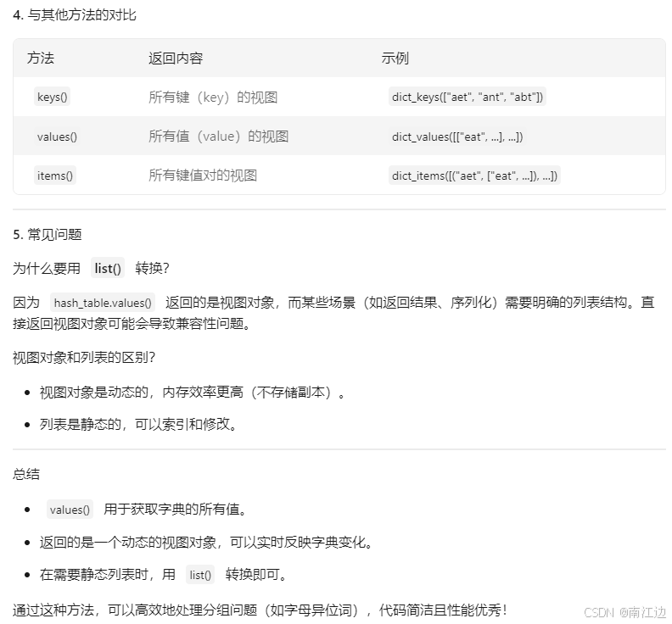
Task: Click the table header '返回内容'
Action: [x=176, y=58]
